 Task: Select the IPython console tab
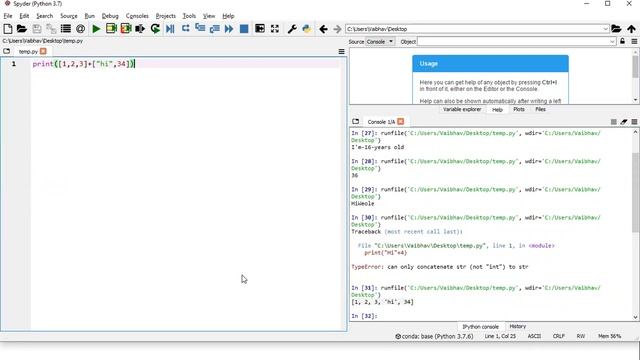point(480,327)
